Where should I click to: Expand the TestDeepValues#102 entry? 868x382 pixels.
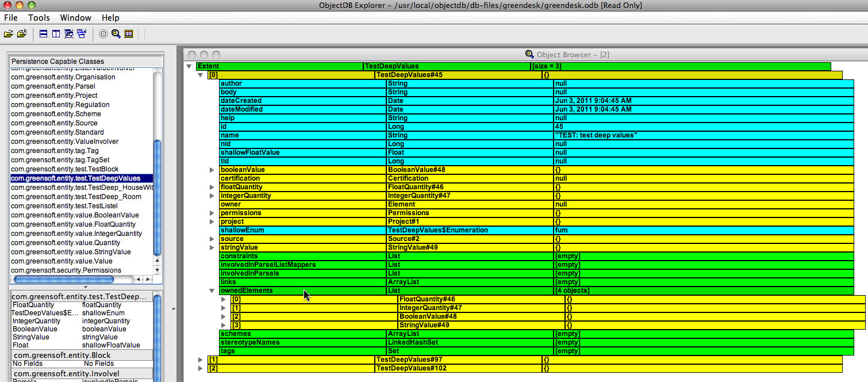(x=200, y=368)
